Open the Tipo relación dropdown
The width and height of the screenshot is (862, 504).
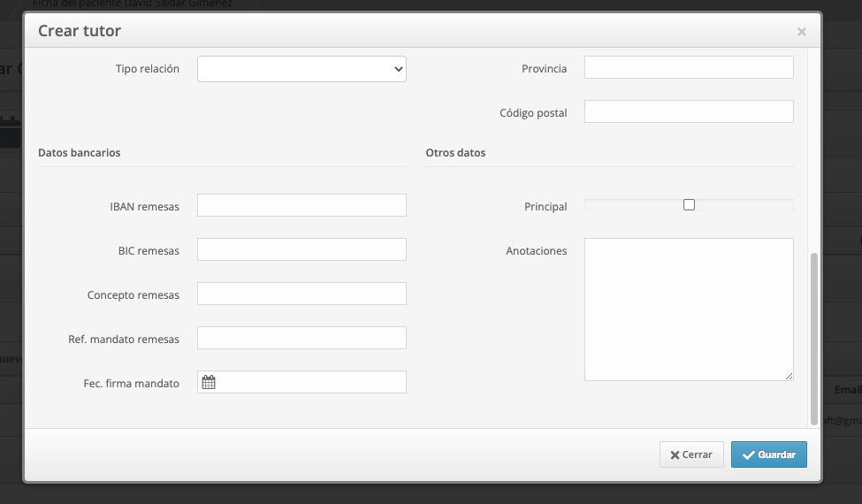point(301,69)
